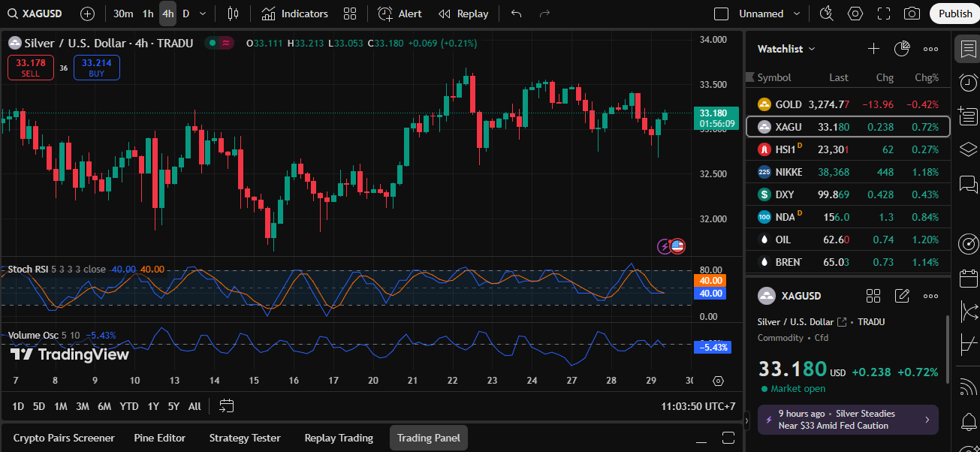The height and width of the screenshot is (452, 980).
Task: Click the compare or add symbol plus icon
Action: click(87, 14)
